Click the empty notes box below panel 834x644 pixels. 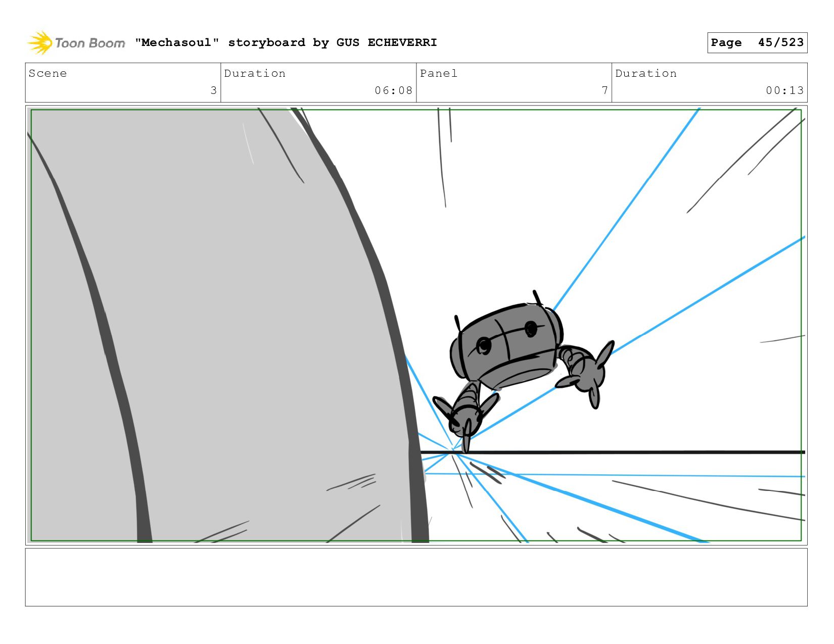tap(416, 577)
